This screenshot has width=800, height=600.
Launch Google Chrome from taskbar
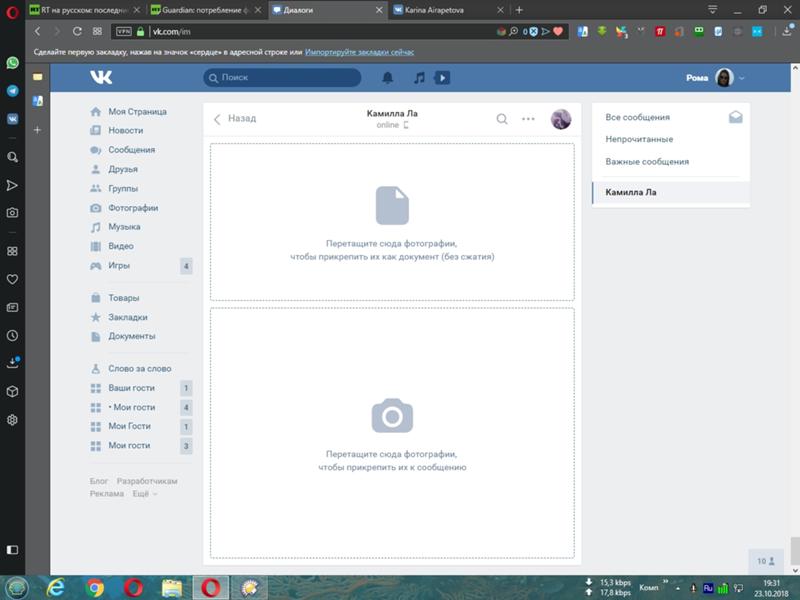[94, 588]
